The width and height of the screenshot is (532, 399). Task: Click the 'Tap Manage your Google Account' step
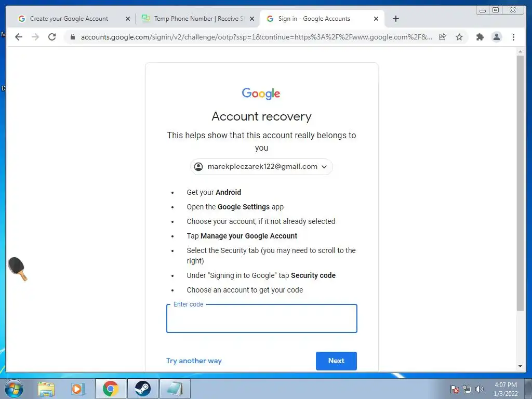[242, 236]
